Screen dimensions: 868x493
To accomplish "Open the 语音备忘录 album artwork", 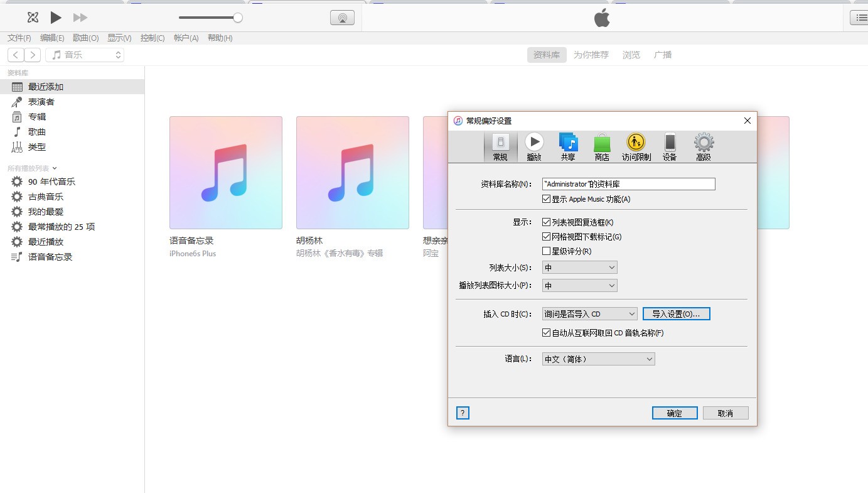I will point(226,173).
